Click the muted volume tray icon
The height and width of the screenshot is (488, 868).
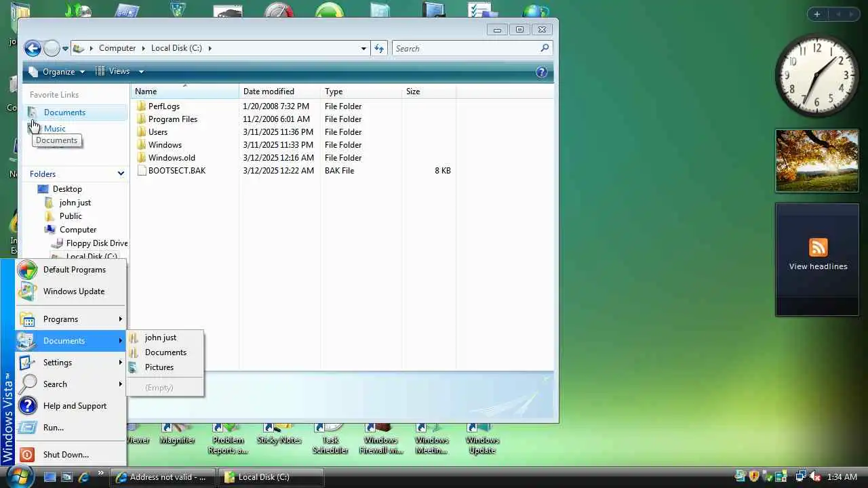tap(814, 477)
